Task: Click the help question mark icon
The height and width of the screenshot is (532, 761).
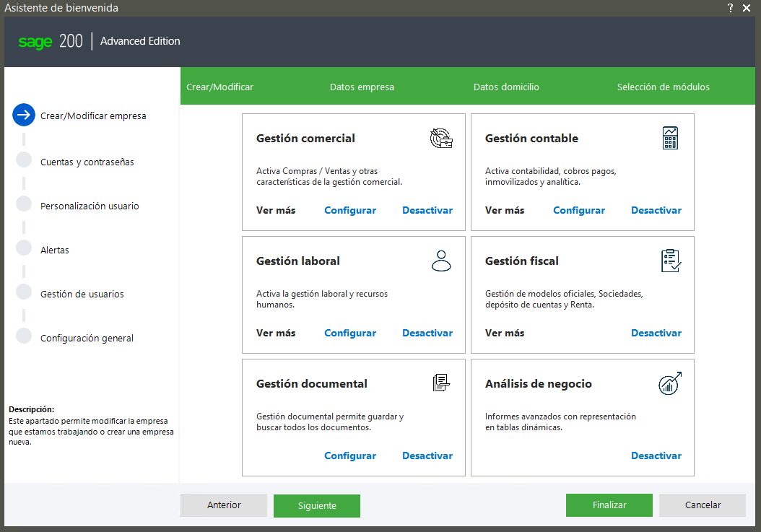Action: tap(730, 8)
